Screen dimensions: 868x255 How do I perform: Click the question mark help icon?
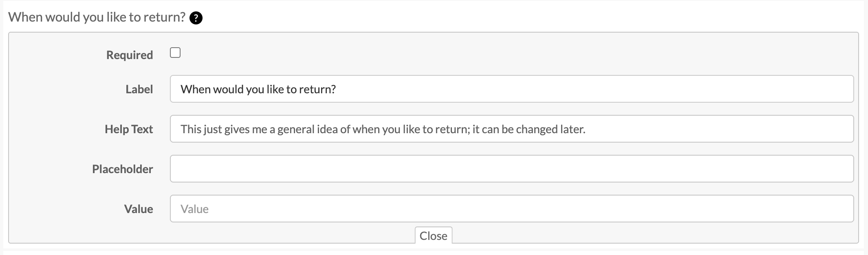pyautogui.click(x=196, y=18)
